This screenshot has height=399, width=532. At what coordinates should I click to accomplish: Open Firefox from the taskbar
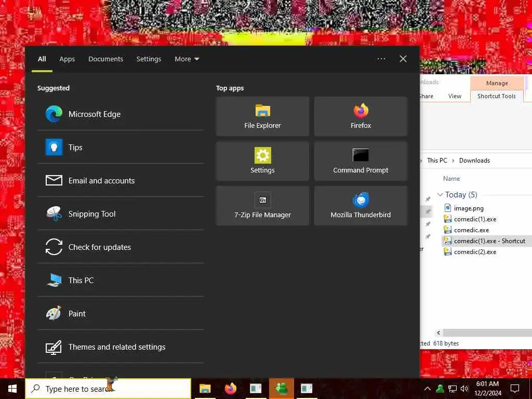coord(231,389)
